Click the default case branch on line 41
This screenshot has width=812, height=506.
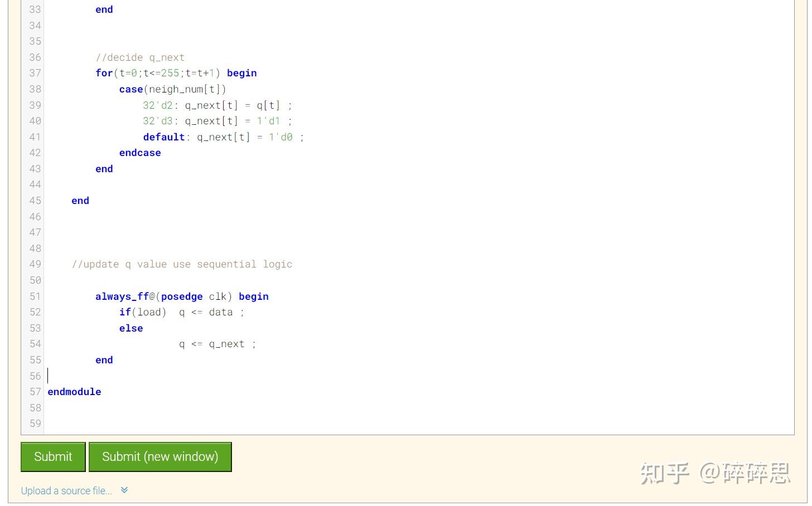tap(163, 137)
